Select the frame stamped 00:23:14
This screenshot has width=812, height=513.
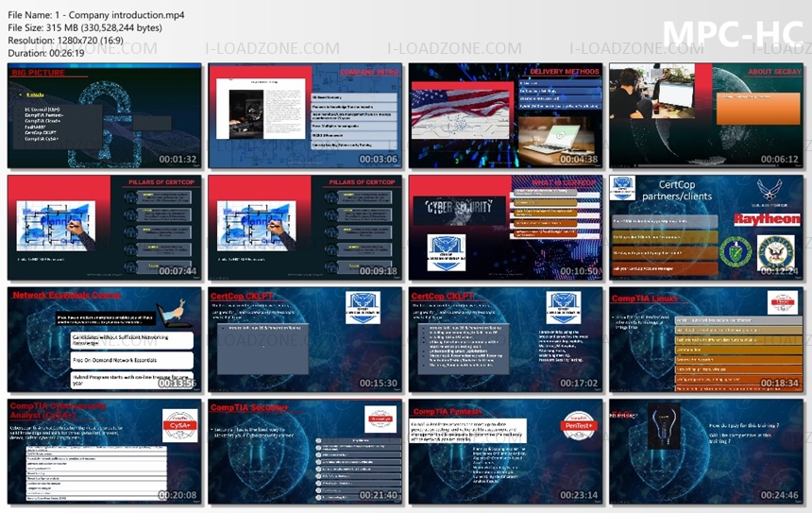pos(505,452)
